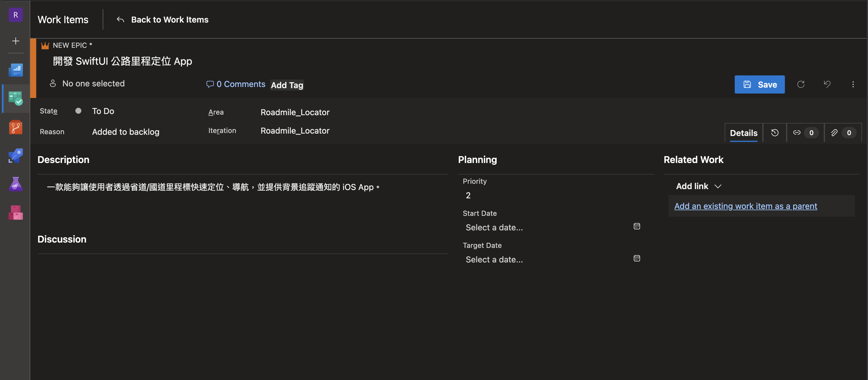Click the Overview icon in sidebar
The height and width of the screenshot is (380, 868).
15,70
